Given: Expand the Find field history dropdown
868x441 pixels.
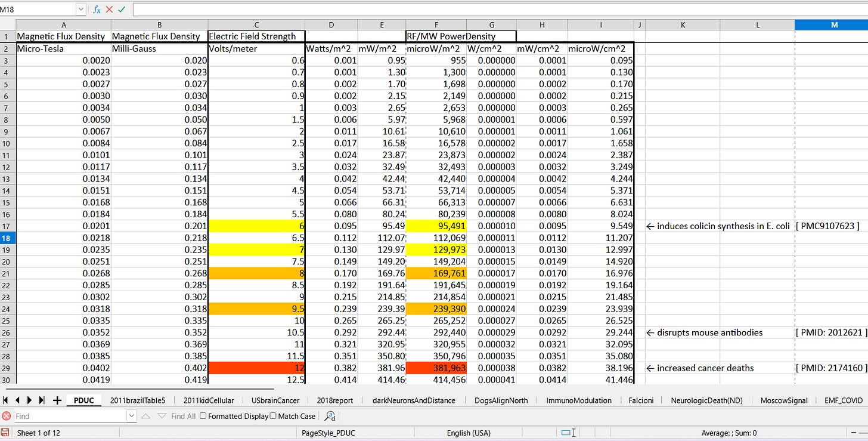Looking at the screenshot, I should point(132,416).
